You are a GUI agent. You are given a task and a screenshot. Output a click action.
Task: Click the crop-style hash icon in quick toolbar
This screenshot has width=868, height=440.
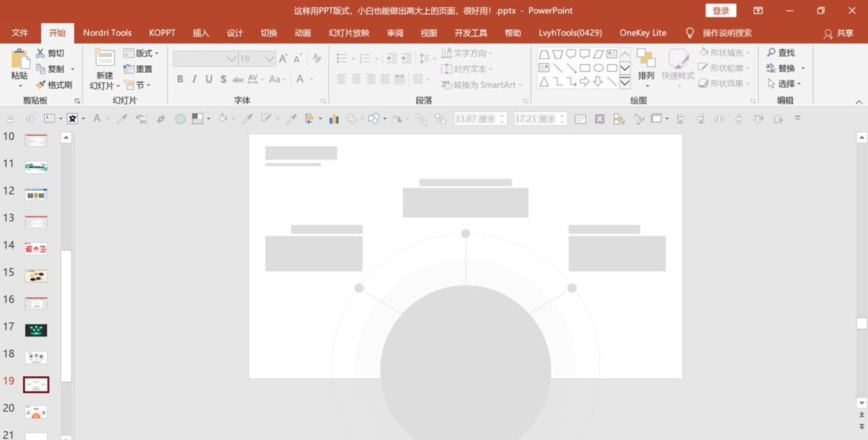(x=161, y=119)
